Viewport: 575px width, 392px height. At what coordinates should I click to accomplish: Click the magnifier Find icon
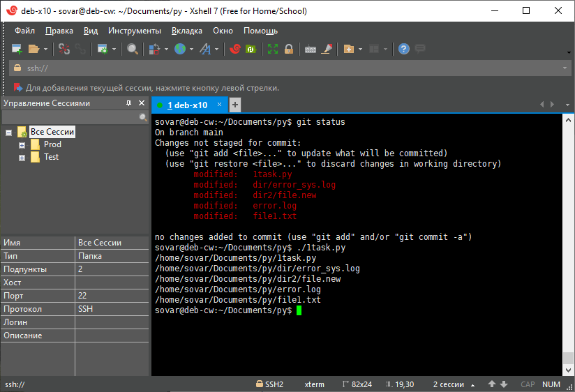coord(133,49)
